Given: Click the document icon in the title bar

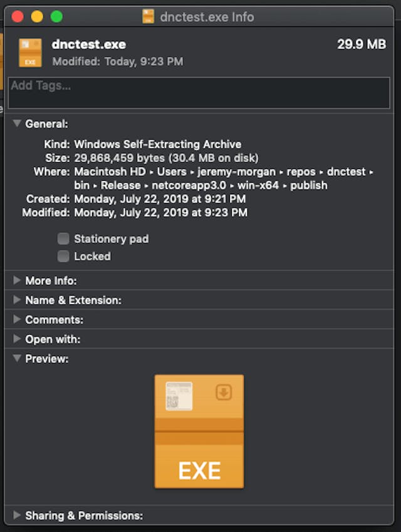Looking at the screenshot, I should (148, 17).
